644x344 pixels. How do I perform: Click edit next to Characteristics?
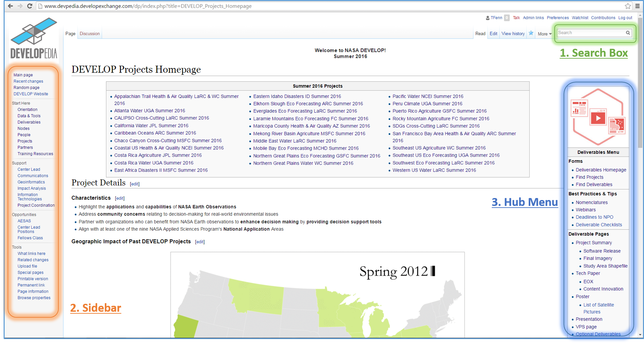click(x=120, y=198)
